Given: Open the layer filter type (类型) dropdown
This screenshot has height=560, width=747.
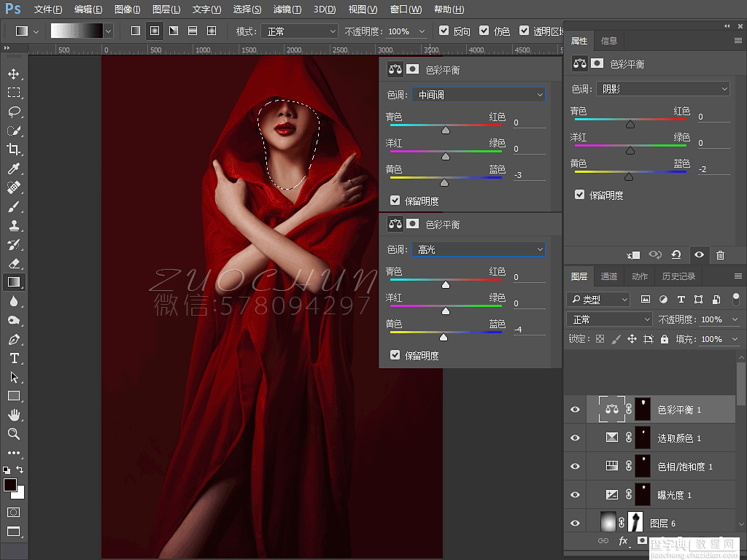Looking at the screenshot, I should [x=598, y=300].
